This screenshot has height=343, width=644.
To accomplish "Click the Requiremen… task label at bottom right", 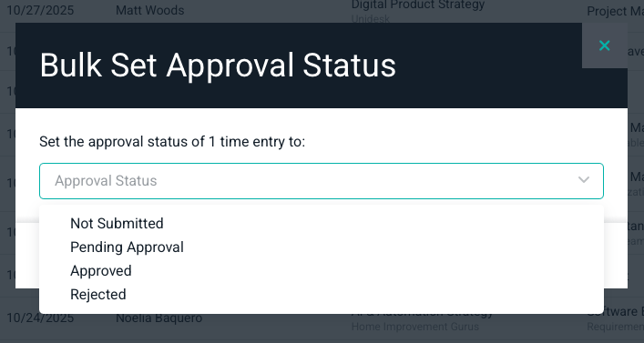I will (615, 327).
